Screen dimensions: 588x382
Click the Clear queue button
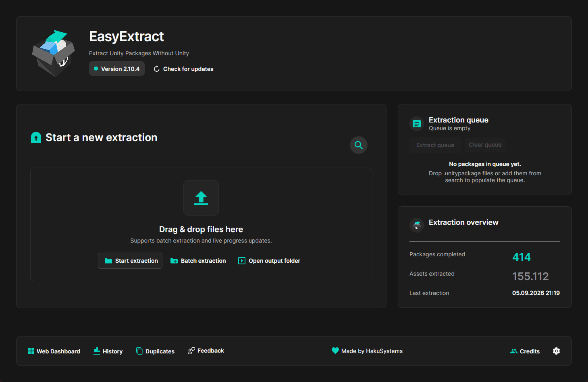(x=485, y=145)
